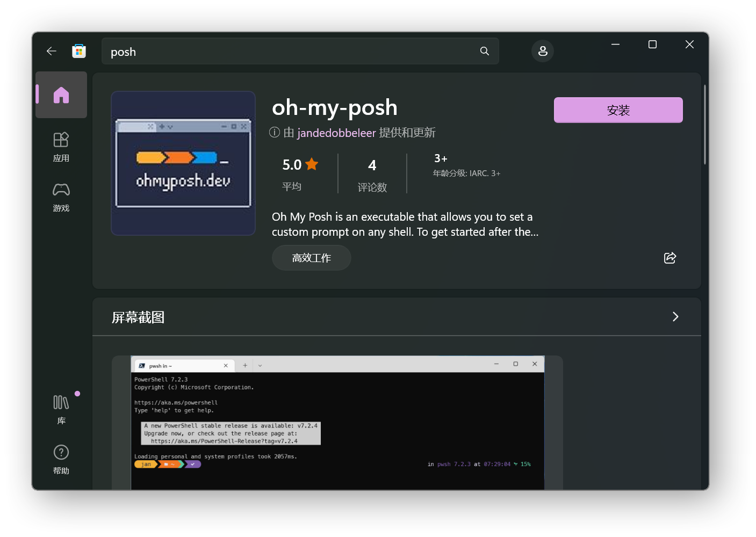This screenshot has width=756, height=537.
Task: Close the Microsoft Store window
Action: [x=689, y=44]
